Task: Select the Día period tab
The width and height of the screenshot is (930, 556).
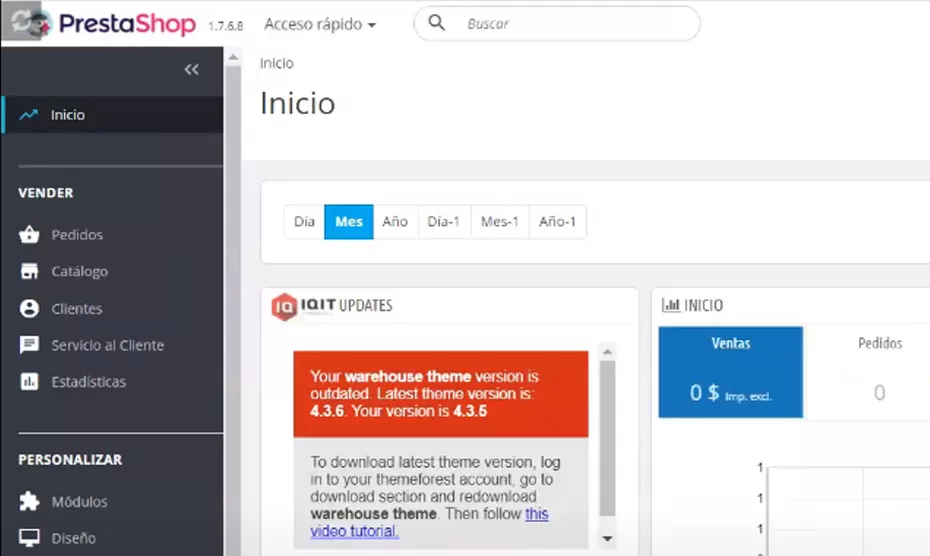Action: tap(304, 222)
